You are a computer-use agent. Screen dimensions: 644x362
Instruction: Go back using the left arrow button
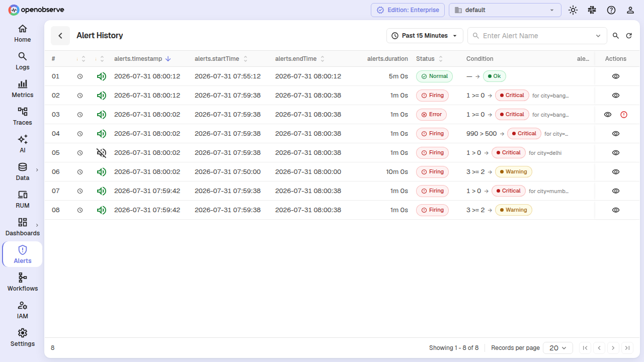[60, 36]
